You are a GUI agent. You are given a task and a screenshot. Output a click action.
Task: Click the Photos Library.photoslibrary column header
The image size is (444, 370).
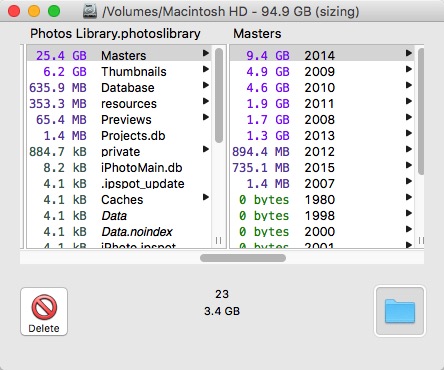[115, 34]
